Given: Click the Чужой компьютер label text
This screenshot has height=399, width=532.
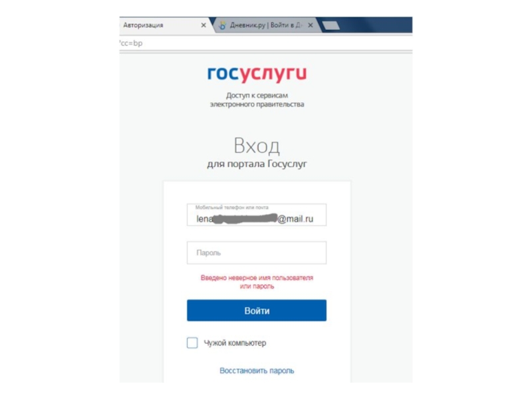Looking at the screenshot, I should (x=235, y=343).
